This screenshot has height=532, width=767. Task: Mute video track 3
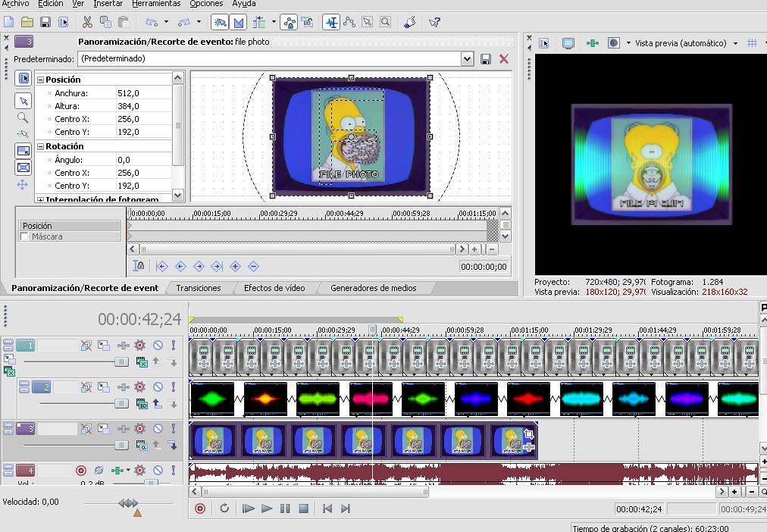click(x=158, y=429)
